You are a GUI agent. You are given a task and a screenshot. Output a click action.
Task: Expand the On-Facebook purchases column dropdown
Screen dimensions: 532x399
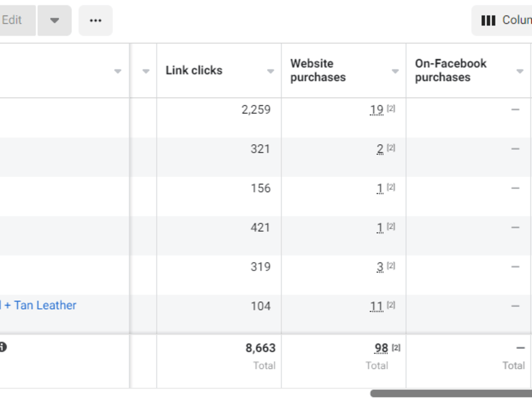click(520, 71)
